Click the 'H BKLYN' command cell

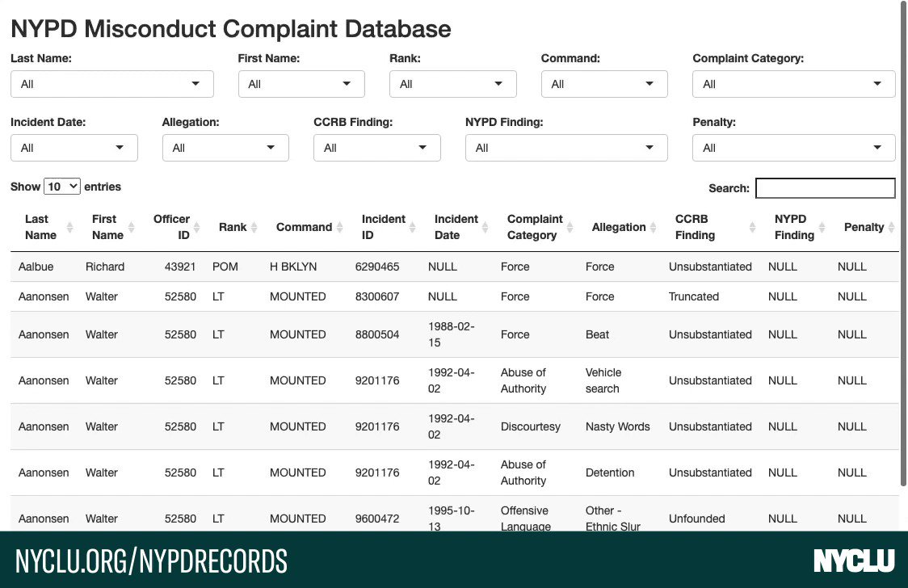[293, 267]
